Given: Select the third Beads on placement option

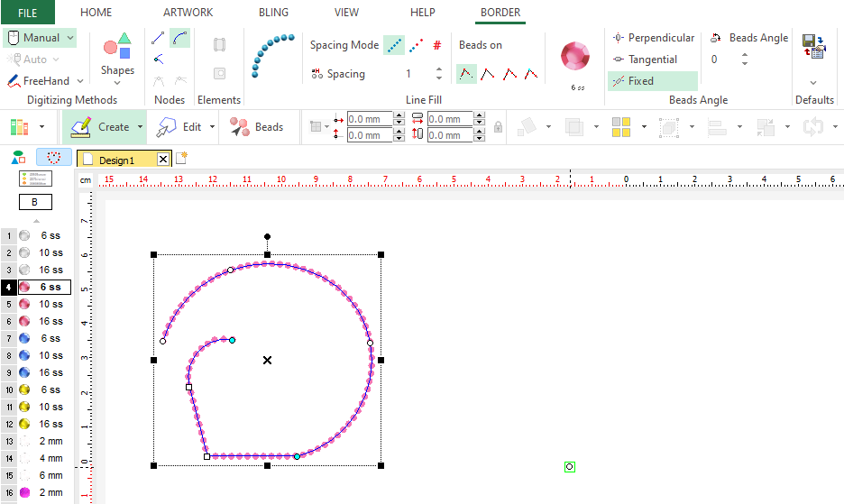Looking at the screenshot, I should click(509, 74).
